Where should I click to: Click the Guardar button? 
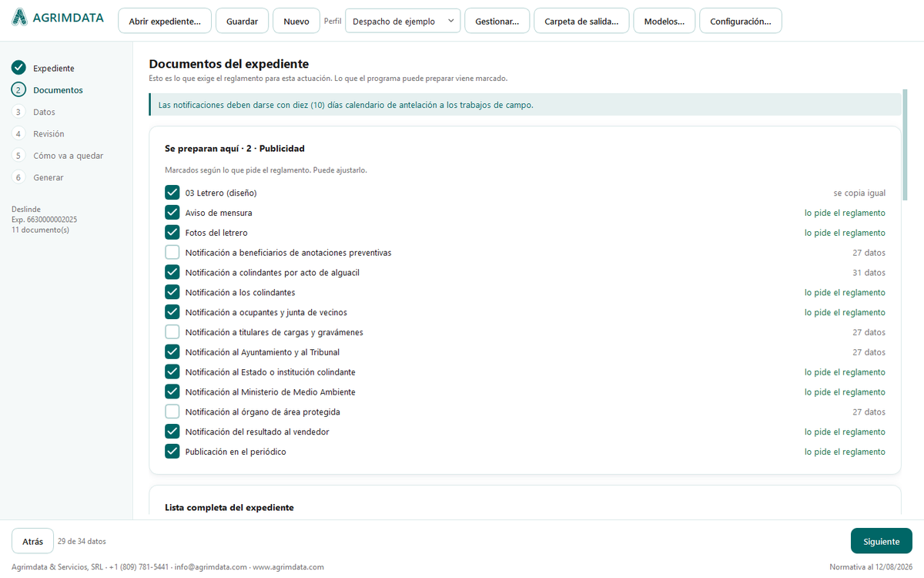(x=242, y=21)
